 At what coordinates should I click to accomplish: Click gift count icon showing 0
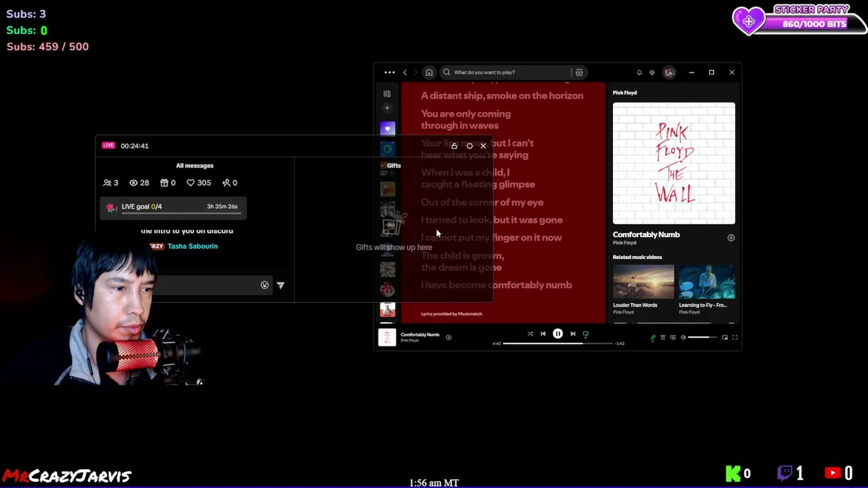pos(167,183)
